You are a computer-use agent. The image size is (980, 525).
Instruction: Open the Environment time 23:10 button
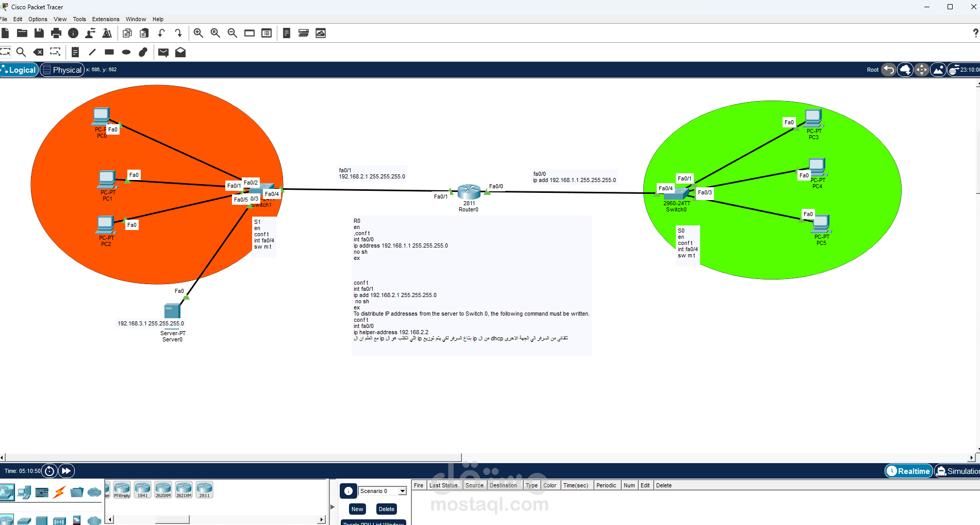click(964, 70)
